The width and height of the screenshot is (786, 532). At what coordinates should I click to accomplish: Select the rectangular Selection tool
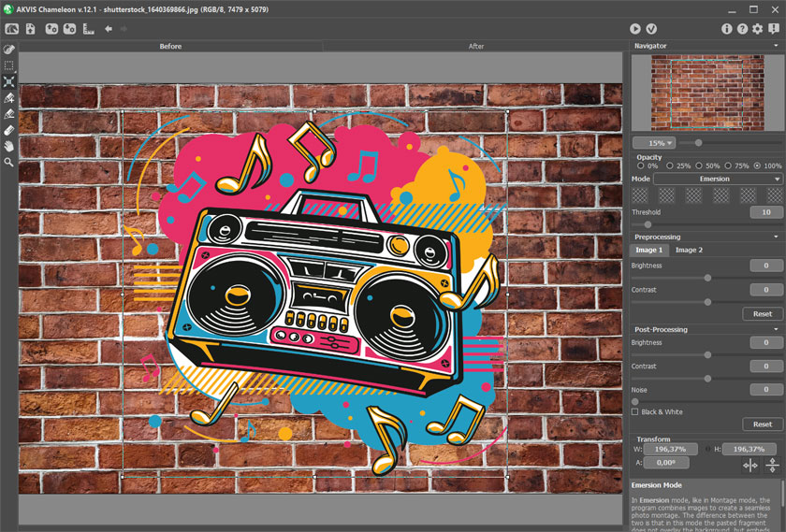pyautogui.click(x=9, y=65)
